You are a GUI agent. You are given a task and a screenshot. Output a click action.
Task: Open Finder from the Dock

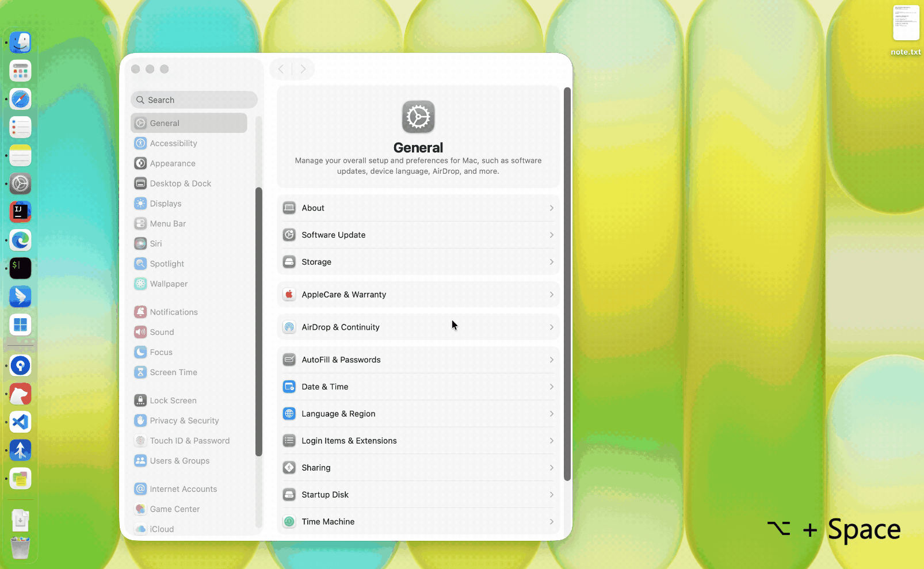point(20,43)
